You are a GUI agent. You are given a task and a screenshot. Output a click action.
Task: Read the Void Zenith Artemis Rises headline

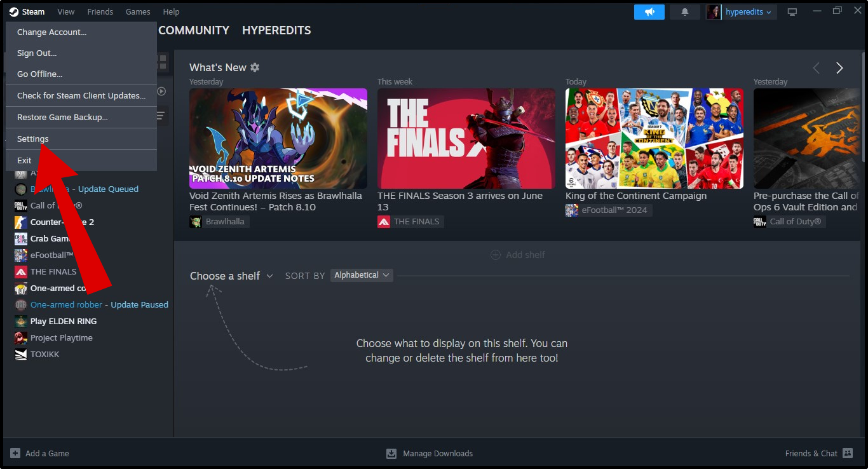coord(276,201)
